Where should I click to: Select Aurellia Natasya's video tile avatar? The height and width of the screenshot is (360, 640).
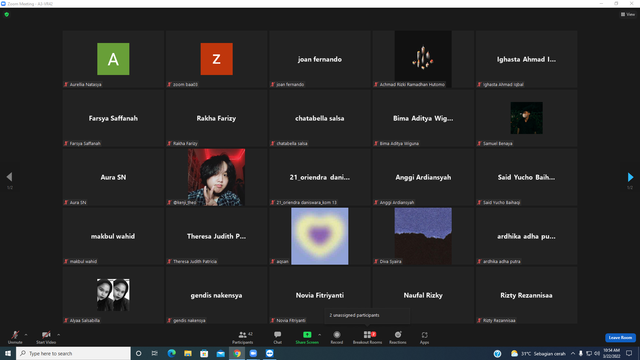[113, 59]
